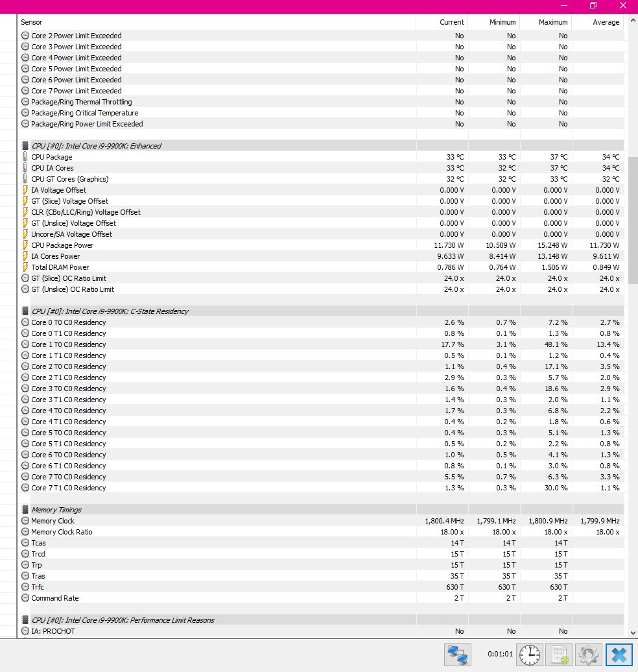The image size is (638, 672).
Task: Select the Package/Ring Critical Temperature row
Action: point(321,113)
